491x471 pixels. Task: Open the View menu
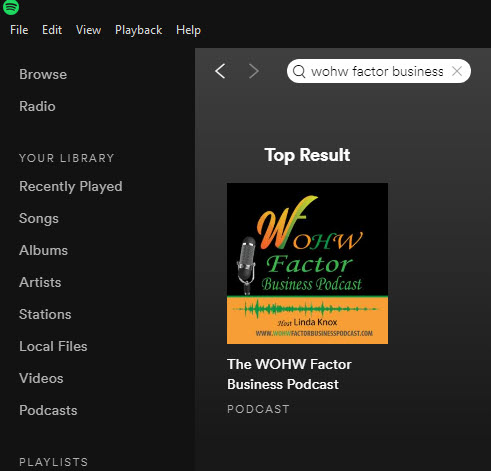[88, 30]
